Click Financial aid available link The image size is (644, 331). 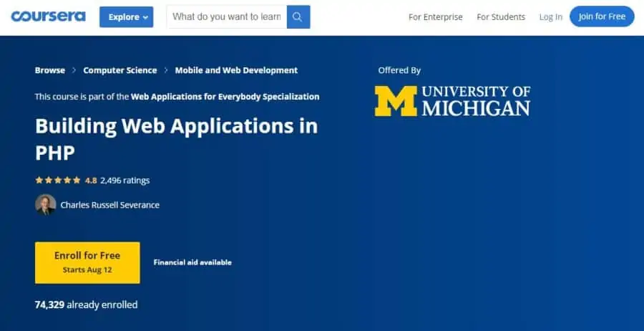click(x=192, y=262)
